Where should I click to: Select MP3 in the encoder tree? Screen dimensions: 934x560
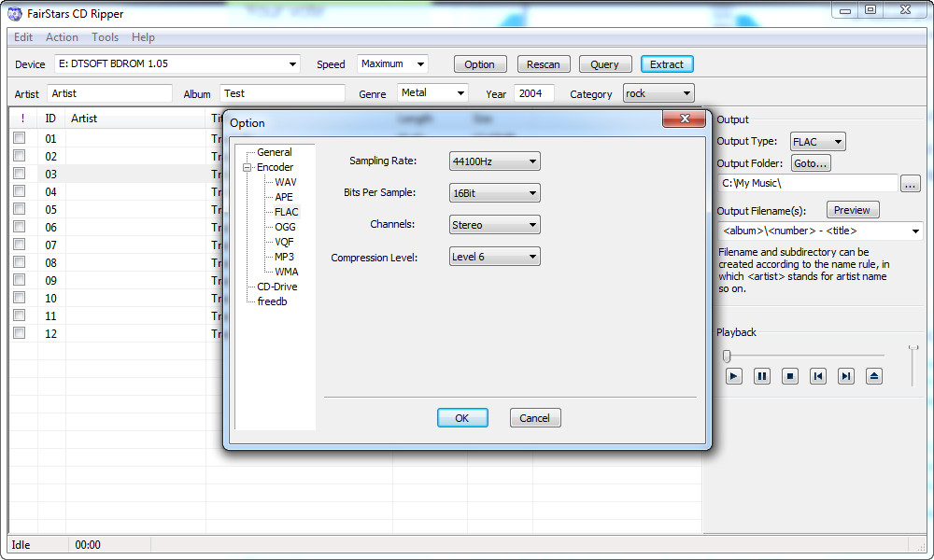[x=284, y=257]
